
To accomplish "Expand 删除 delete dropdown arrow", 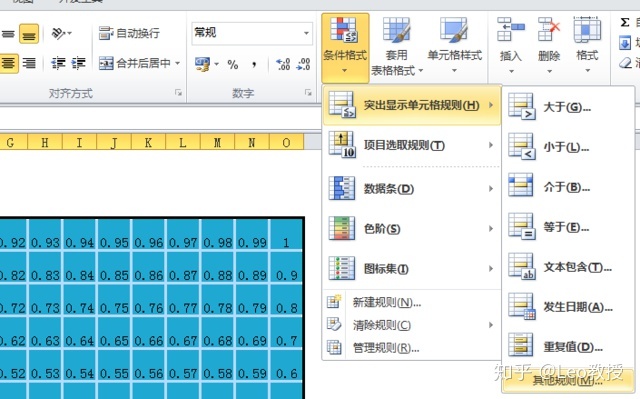I will tap(549, 71).
